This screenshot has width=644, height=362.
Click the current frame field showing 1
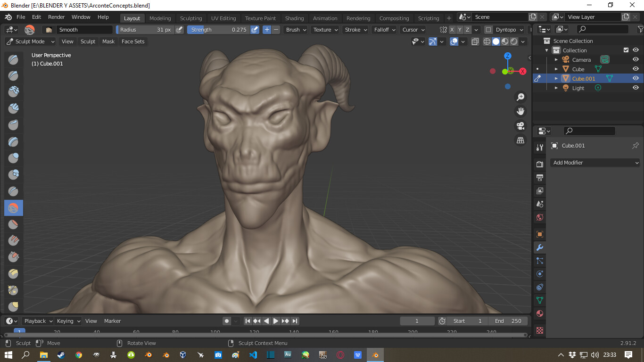point(417,321)
